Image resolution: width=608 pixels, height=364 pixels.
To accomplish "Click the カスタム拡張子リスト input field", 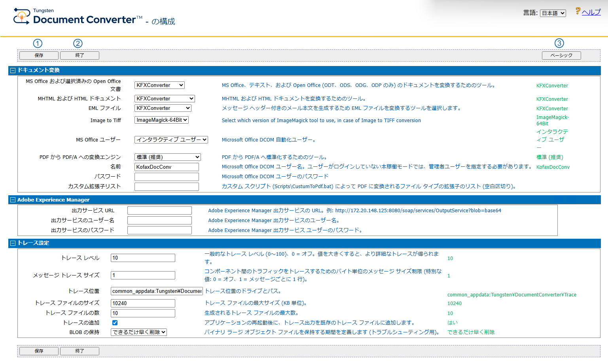I will pyautogui.click(x=167, y=187).
